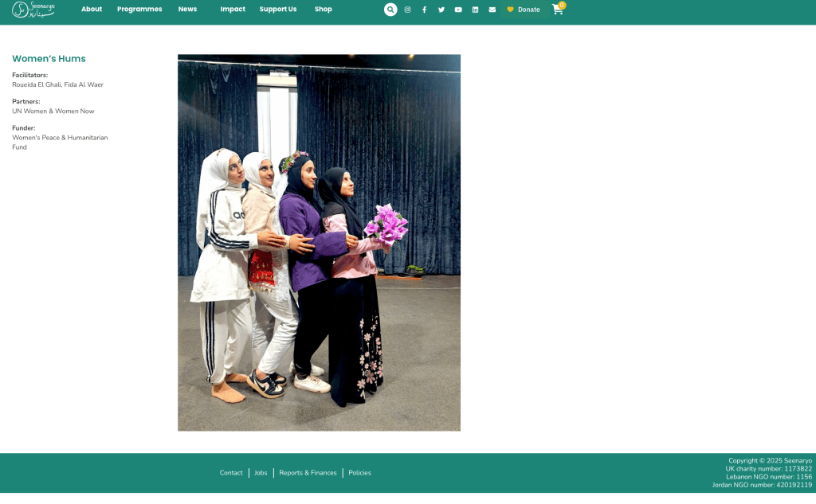
Task: Click the Seenaryo logo
Action: point(33,10)
